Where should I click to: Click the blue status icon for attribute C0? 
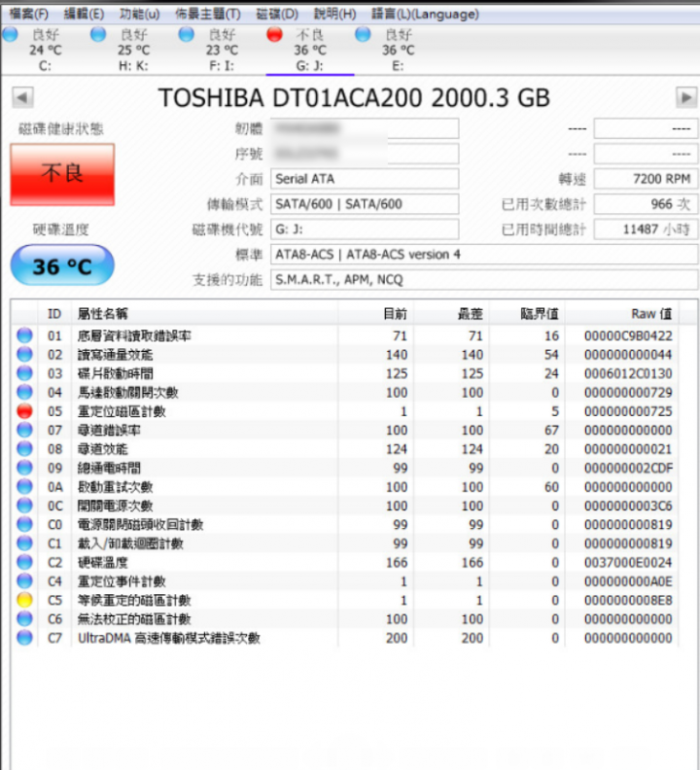pyautogui.click(x=24, y=524)
